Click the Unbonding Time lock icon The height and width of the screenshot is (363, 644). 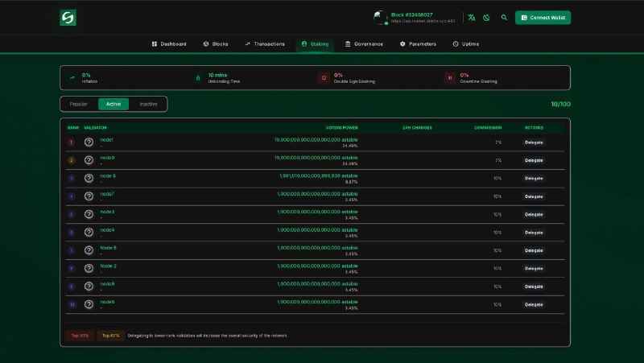point(197,77)
